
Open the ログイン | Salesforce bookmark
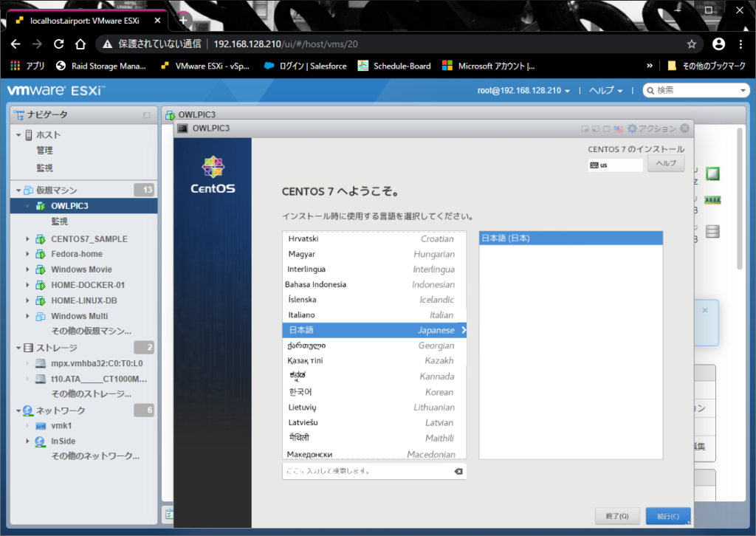(x=305, y=66)
